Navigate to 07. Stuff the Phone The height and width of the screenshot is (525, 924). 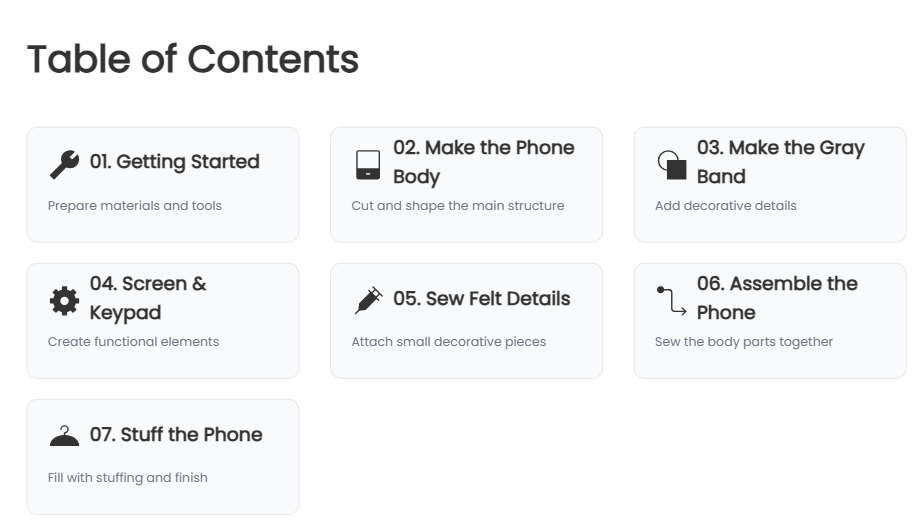[176, 435]
